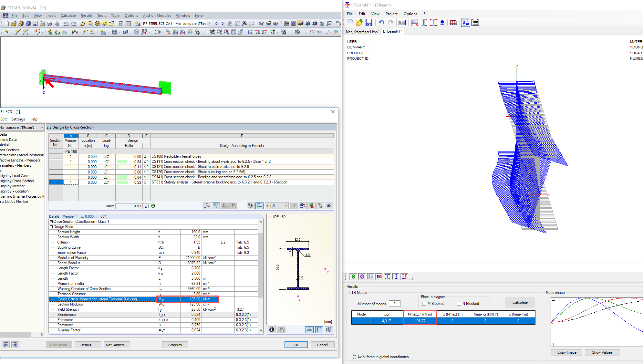Toggle the color scale bars display icon
Image resolution: width=643 pixels, height=364 pixels.
pyautogui.click(x=259, y=206)
